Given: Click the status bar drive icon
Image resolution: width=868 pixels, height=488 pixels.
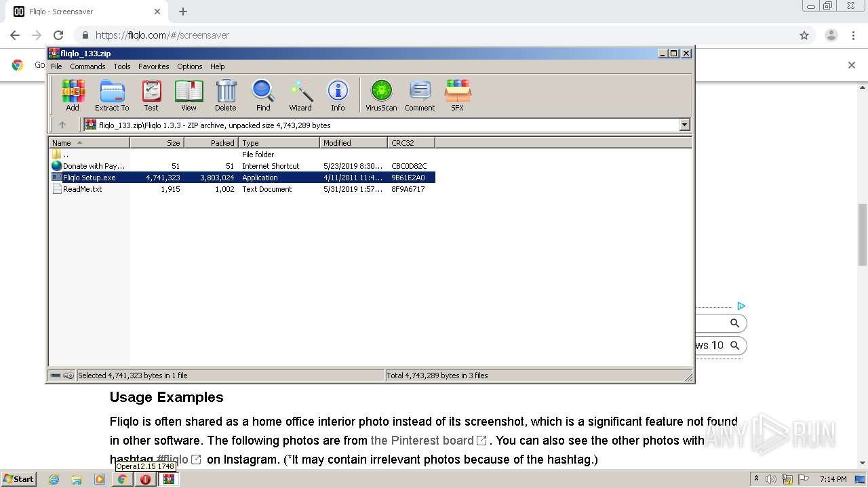Looking at the screenshot, I should click(57, 375).
